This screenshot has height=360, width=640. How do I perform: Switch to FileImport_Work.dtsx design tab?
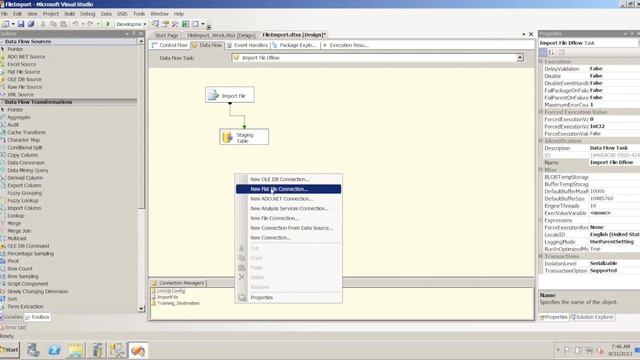pyautogui.click(x=221, y=35)
